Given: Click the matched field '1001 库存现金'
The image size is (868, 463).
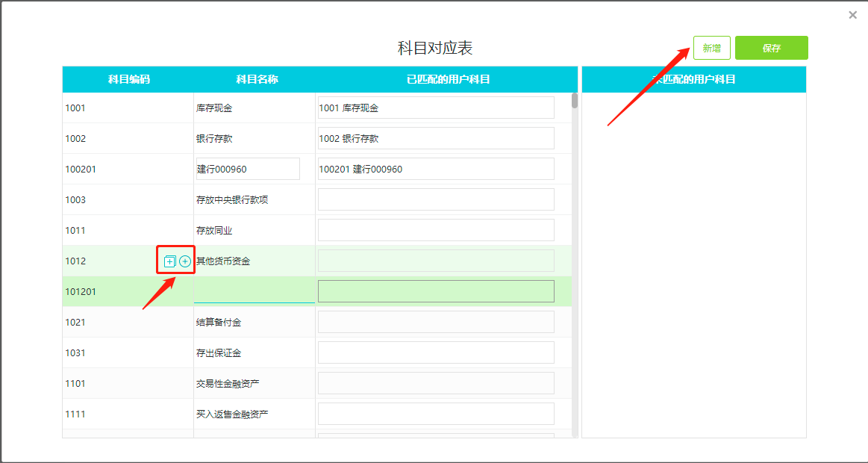Looking at the screenshot, I should [436, 108].
